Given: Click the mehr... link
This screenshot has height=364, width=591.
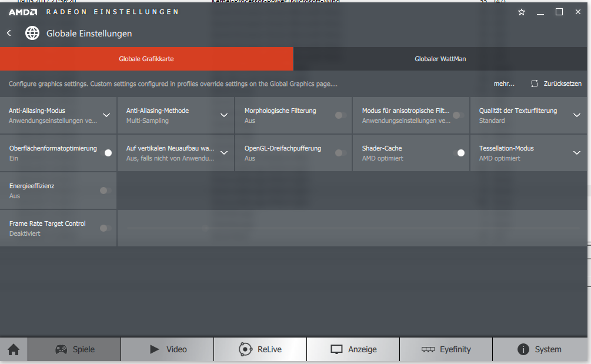Looking at the screenshot, I should (504, 84).
